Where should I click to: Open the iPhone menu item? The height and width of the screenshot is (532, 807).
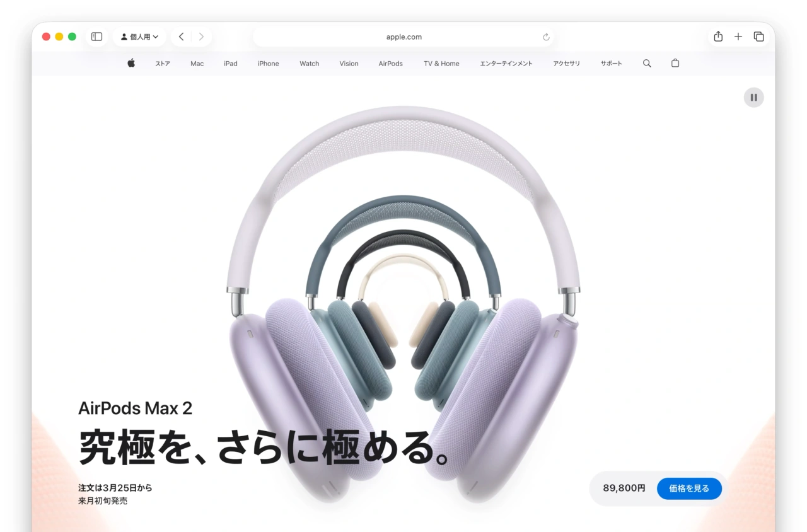(x=268, y=64)
